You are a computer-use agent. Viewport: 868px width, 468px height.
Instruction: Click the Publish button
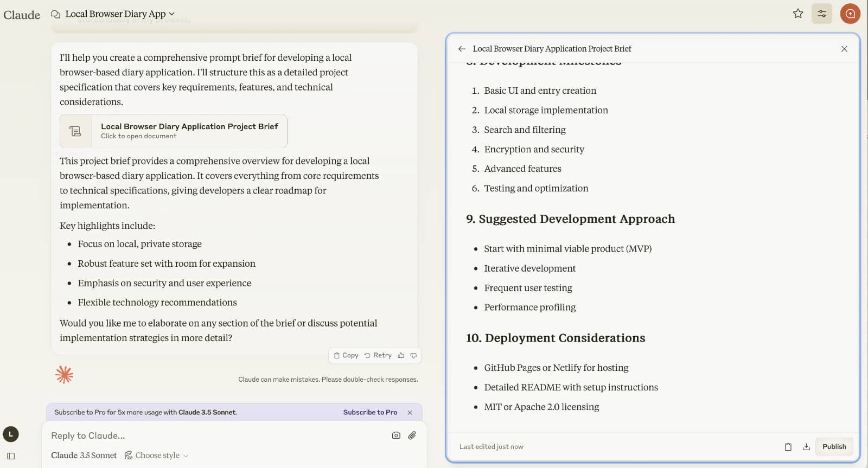tap(834, 447)
